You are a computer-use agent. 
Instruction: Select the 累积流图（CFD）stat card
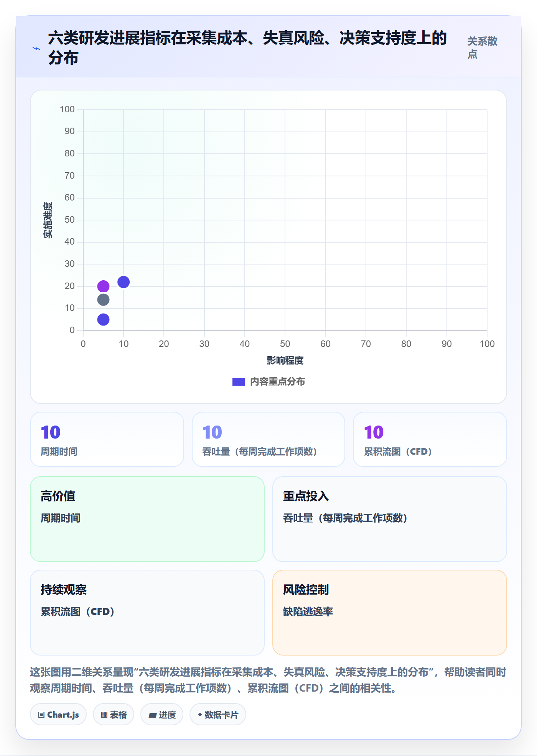click(x=430, y=439)
